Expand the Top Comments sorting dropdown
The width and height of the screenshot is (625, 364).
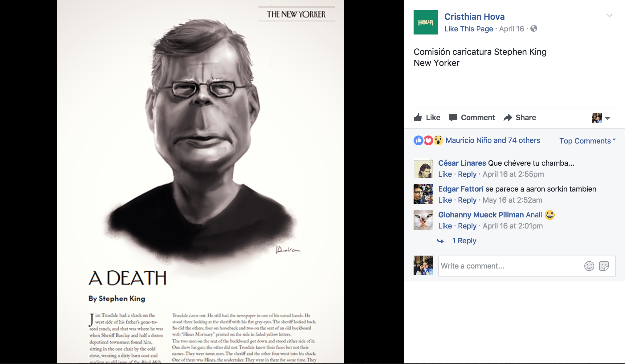point(587,141)
